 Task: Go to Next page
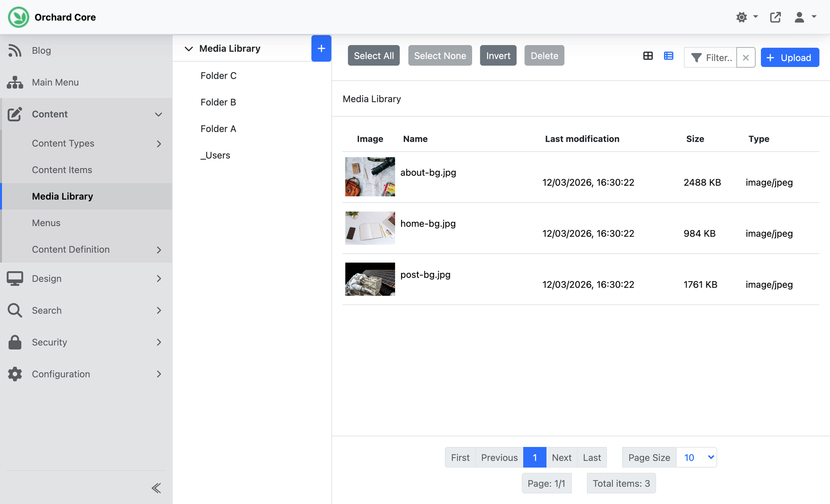point(562,457)
